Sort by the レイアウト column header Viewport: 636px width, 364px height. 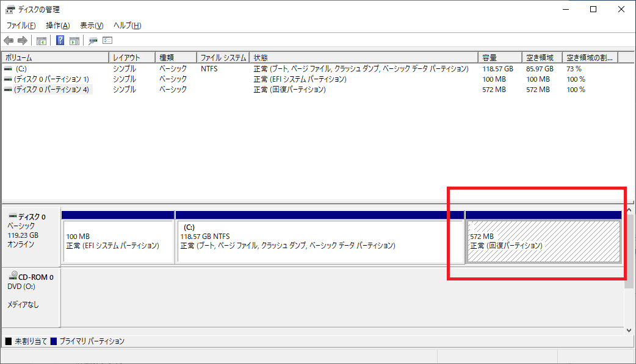[132, 57]
